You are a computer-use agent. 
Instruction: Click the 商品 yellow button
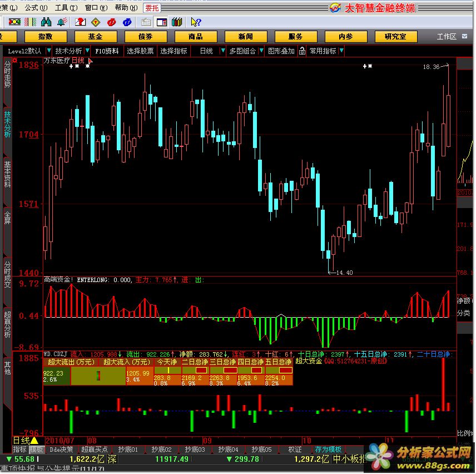point(196,36)
